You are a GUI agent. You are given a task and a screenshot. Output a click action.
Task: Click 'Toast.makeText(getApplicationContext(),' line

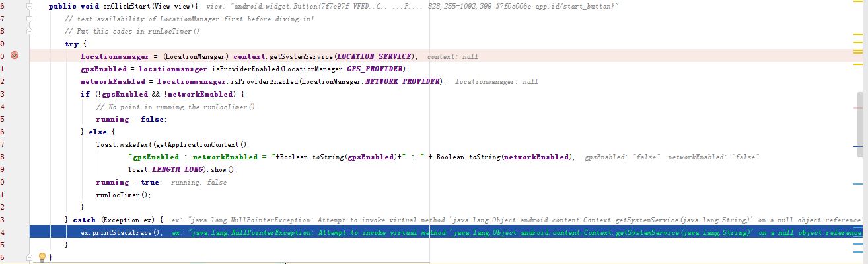(x=173, y=144)
